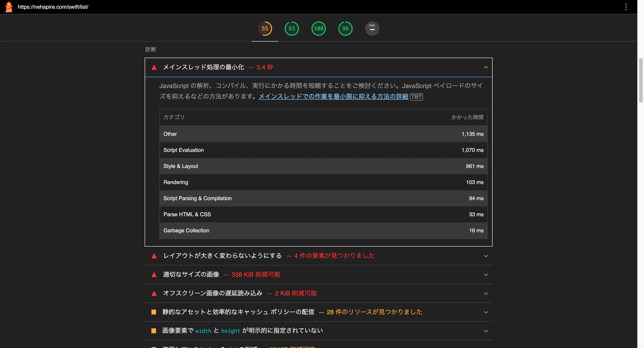The width and height of the screenshot is (644, 348).
Task: Select the Style & Layout row
Action: [323, 166]
